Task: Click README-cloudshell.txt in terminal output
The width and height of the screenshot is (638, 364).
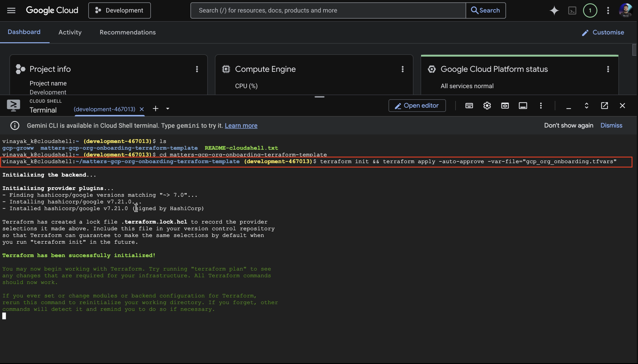Action: pyautogui.click(x=241, y=148)
